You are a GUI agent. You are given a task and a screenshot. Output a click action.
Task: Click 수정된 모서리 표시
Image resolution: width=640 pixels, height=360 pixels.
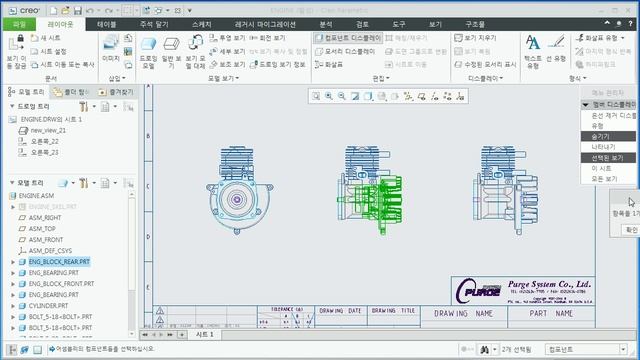[x=485, y=64]
